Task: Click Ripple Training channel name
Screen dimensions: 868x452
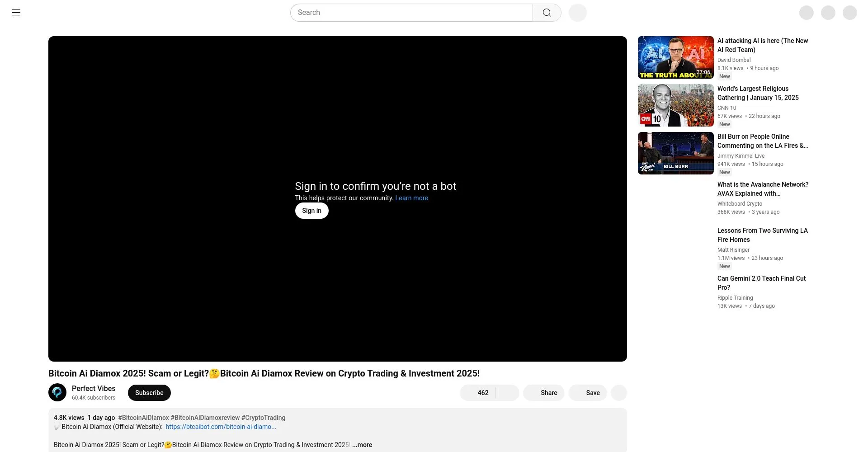Action: [x=735, y=298]
